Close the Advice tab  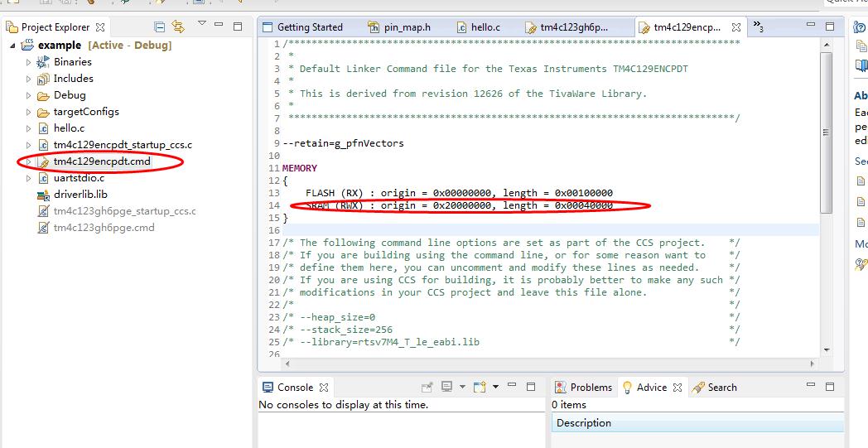(677, 388)
